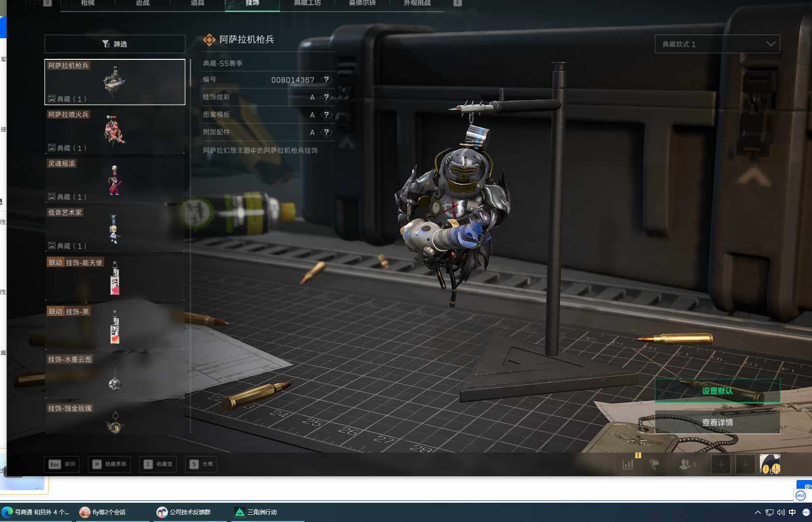Switch to the 近战 tab
This screenshot has width=812, height=522.
(142, 3)
